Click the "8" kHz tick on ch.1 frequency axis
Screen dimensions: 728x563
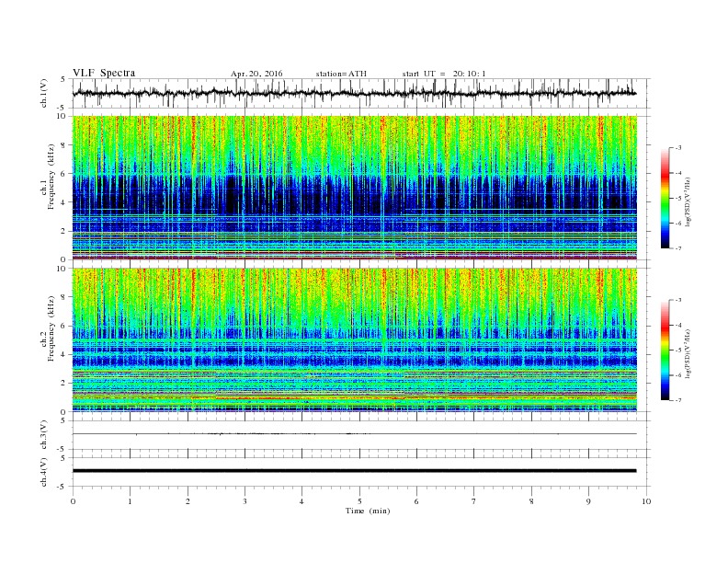click(64, 145)
